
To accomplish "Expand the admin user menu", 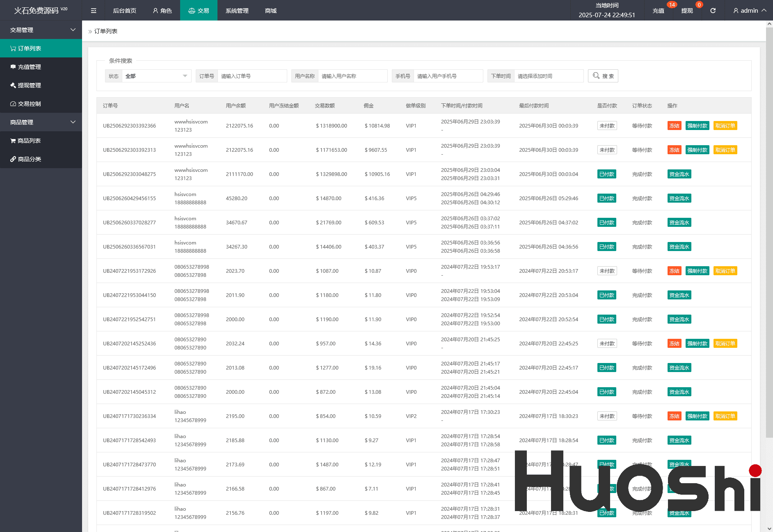I will point(750,11).
